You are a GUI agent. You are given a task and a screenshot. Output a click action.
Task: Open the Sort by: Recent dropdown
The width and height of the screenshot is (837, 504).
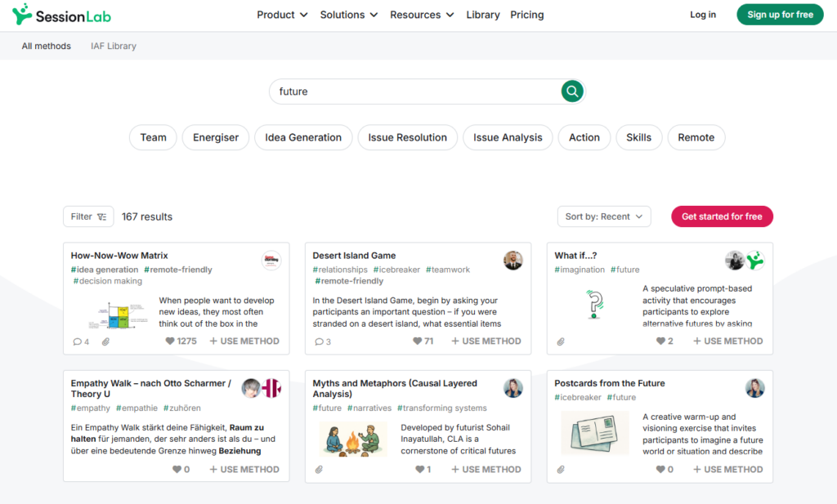pyautogui.click(x=603, y=216)
